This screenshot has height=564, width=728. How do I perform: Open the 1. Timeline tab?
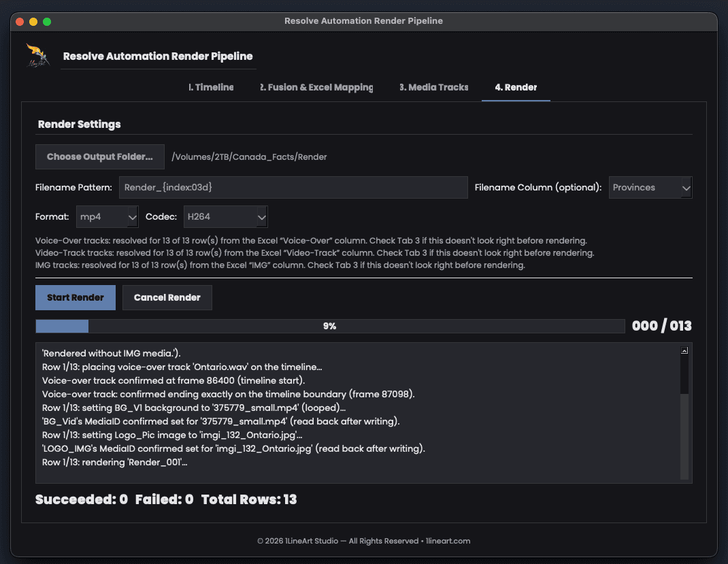(211, 87)
